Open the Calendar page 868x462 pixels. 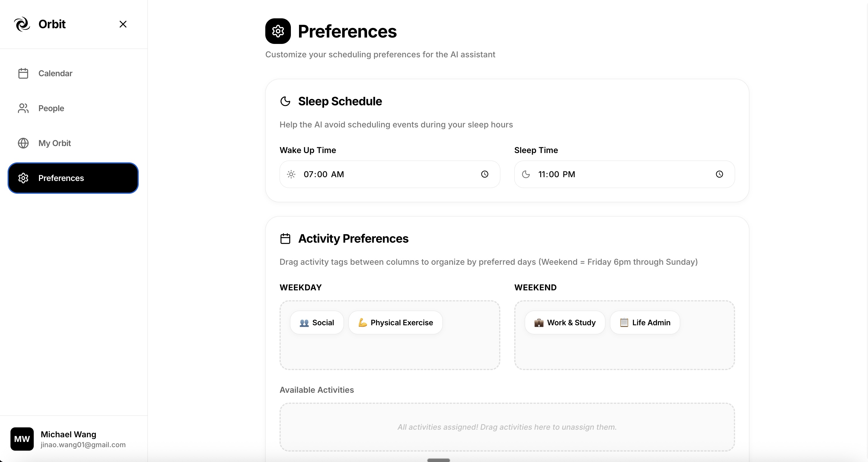55,74
